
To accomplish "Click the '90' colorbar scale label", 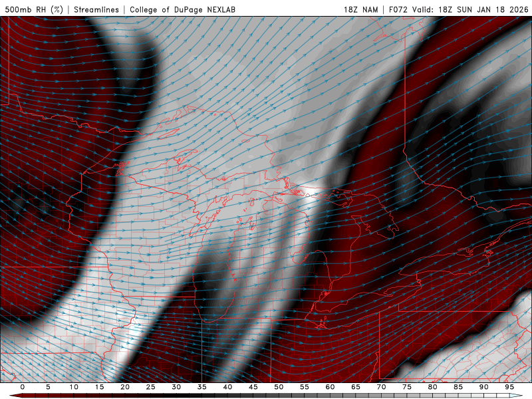I will click(483, 387).
